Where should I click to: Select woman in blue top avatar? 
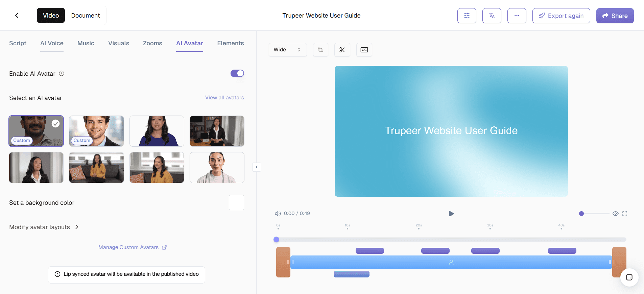157,131
